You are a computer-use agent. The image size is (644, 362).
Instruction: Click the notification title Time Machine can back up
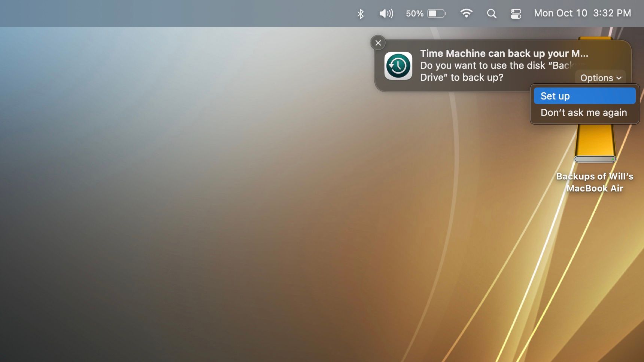pos(504,53)
